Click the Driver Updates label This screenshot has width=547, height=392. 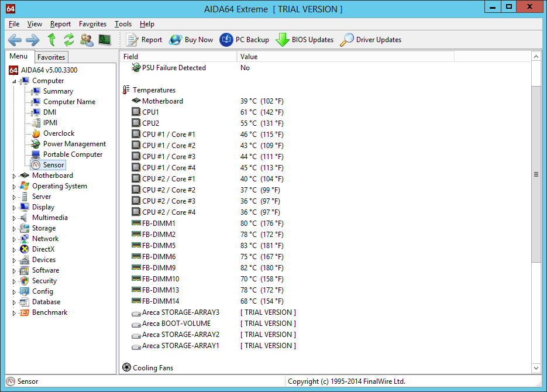pos(379,40)
